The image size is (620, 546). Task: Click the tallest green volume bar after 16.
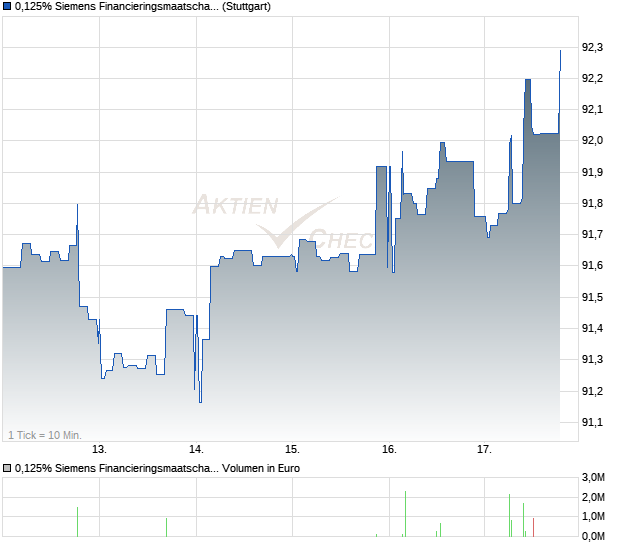[x=405, y=514]
